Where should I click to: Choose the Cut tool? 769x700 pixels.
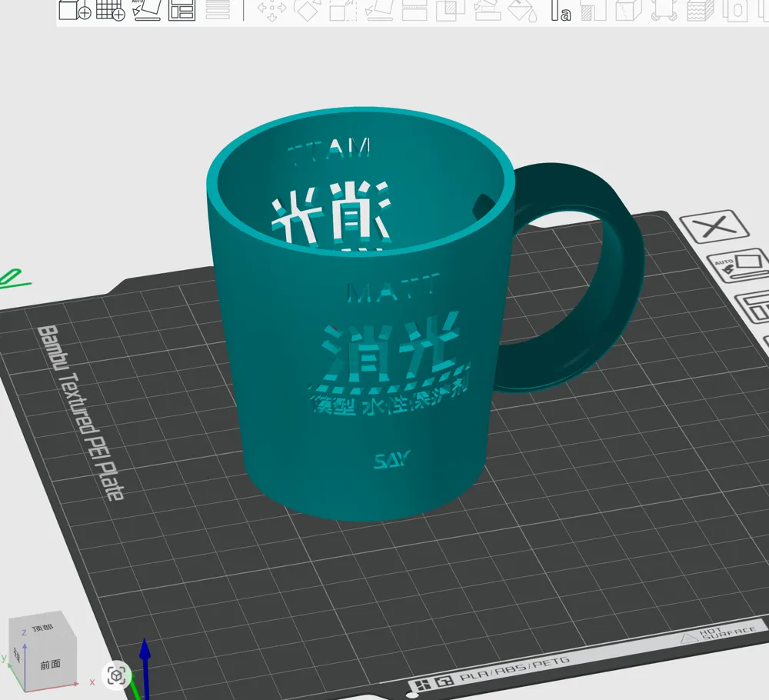414,10
